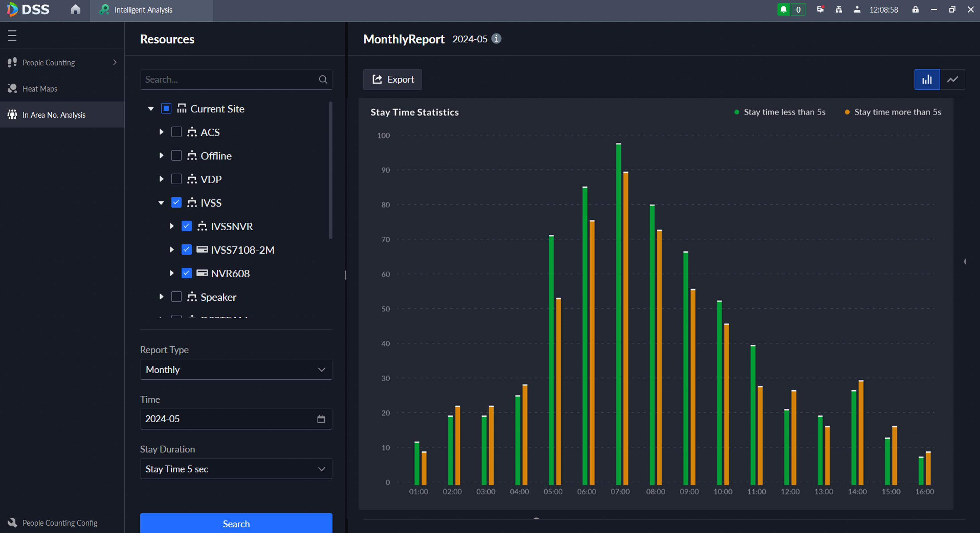
Task: Expand the Stay Duration dropdown
Action: tap(236, 469)
